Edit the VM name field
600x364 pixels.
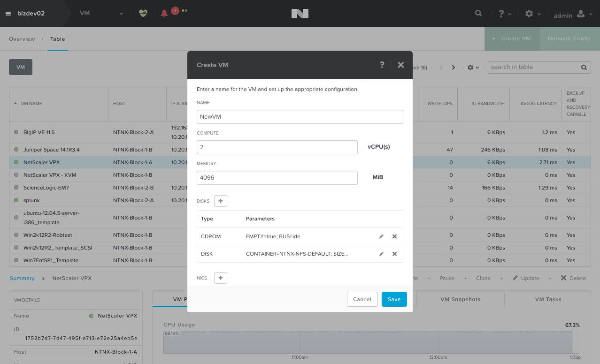pos(300,117)
